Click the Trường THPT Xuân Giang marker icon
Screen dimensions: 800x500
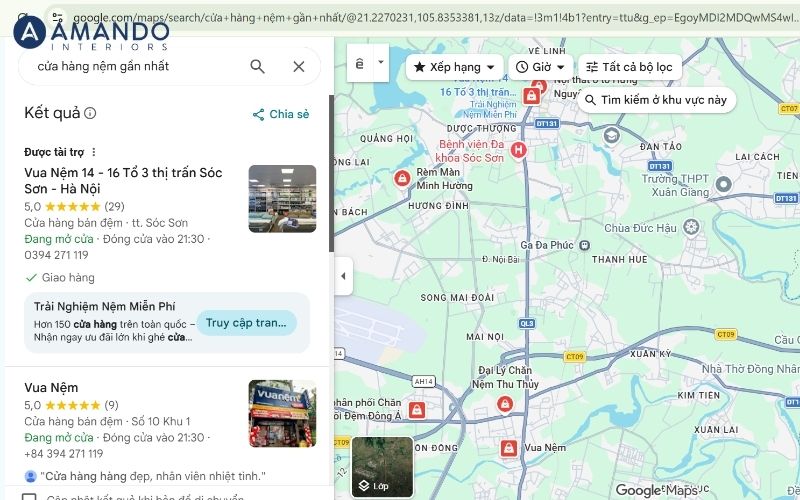pos(723,184)
